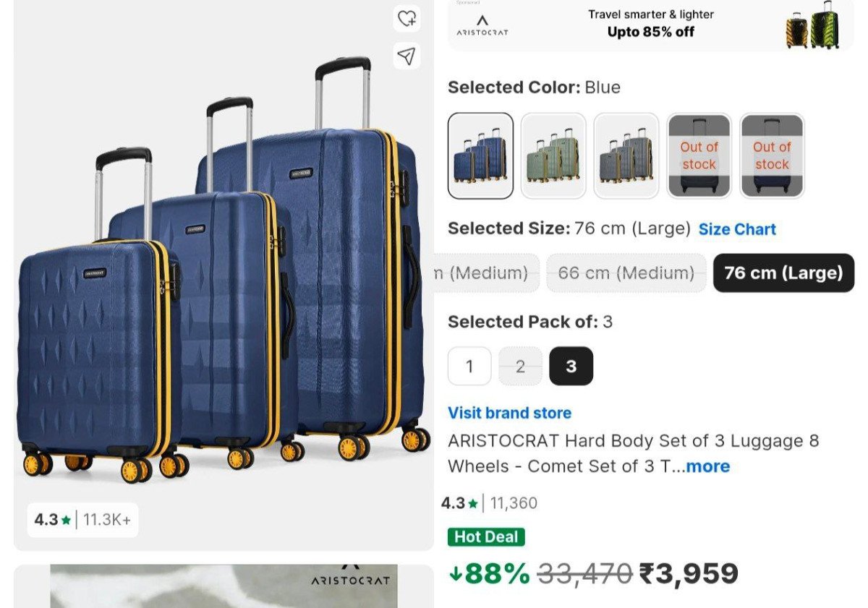Select pack of 1
This screenshot has height=608, width=868.
click(x=469, y=367)
